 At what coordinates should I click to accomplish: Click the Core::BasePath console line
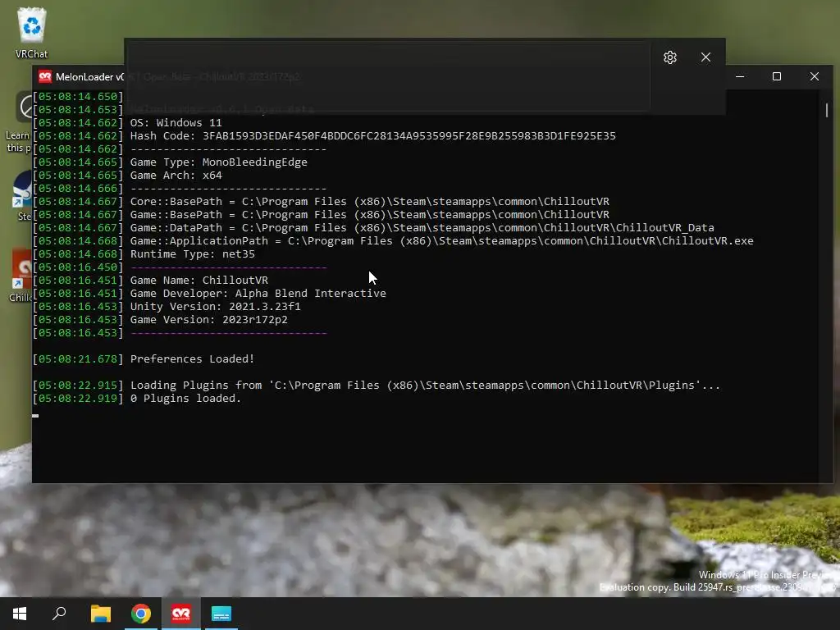[x=370, y=202]
